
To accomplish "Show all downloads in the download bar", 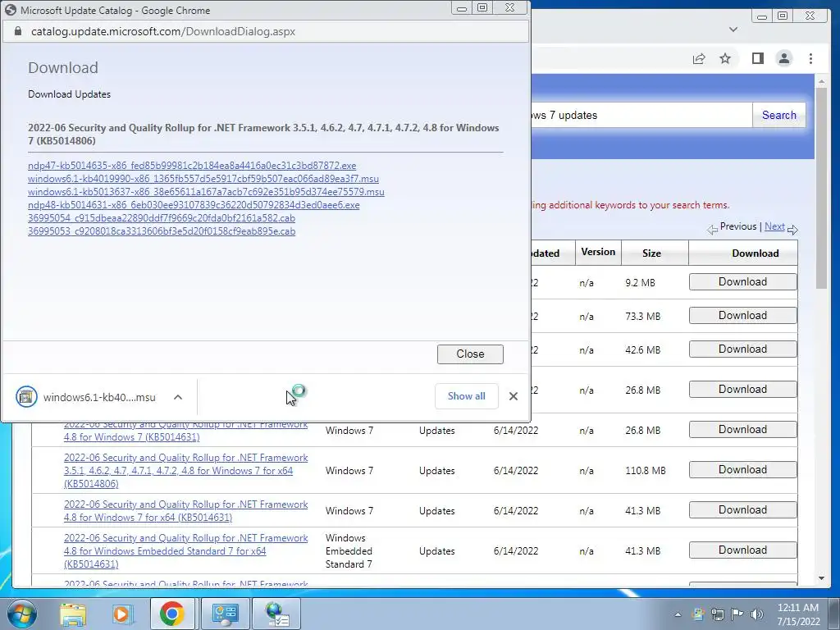I will pyautogui.click(x=467, y=396).
